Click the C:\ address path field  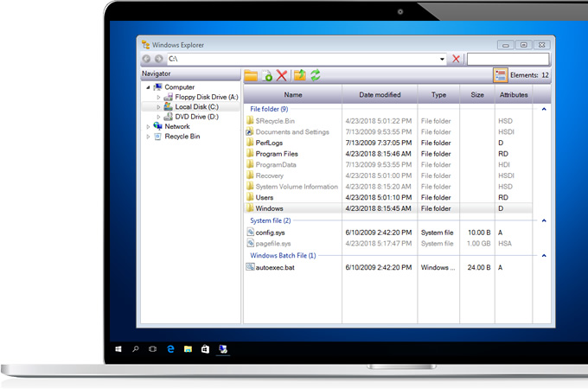[x=303, y=59]
